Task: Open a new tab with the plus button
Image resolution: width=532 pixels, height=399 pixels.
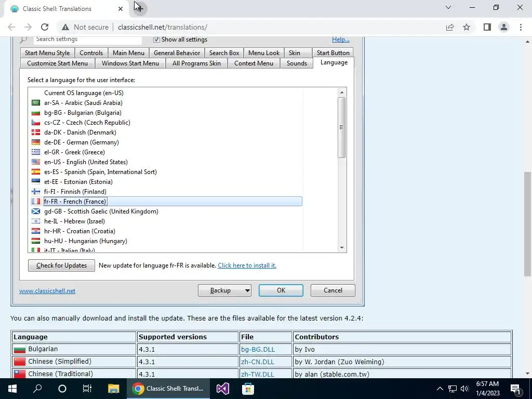Action: pos(139,8)
